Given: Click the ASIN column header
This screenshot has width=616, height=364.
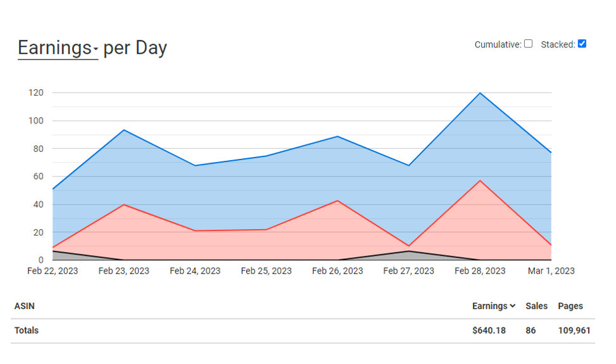Looking at the screenshot, I should coord(25,306).
